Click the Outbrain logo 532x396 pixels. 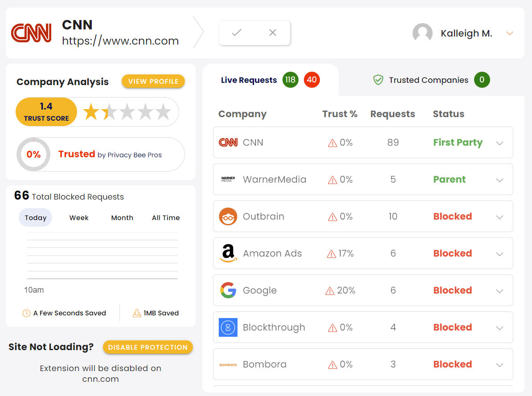point(228,216)
